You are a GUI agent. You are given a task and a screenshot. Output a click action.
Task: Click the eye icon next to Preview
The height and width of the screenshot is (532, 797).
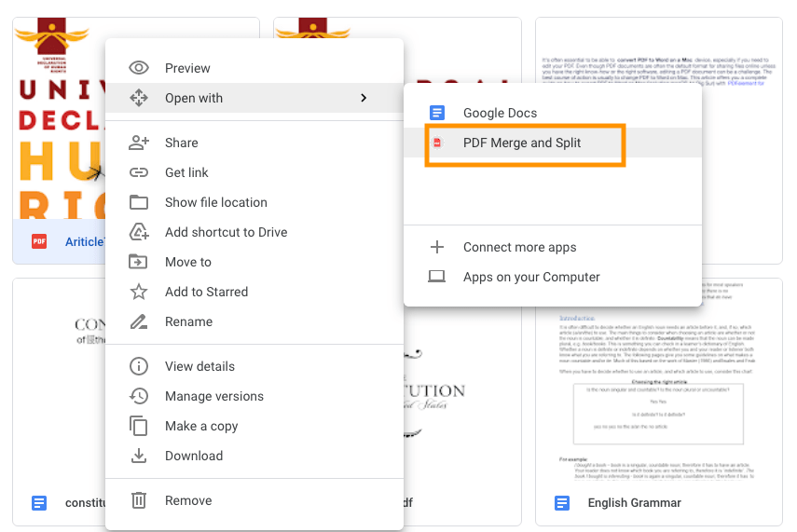(x=139, y=68)
